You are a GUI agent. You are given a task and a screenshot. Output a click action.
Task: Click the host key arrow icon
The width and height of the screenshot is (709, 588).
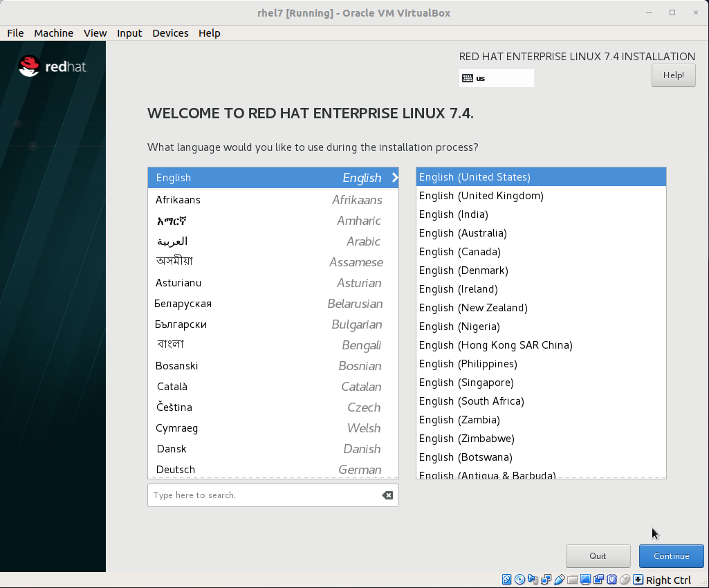coord(638,580)
